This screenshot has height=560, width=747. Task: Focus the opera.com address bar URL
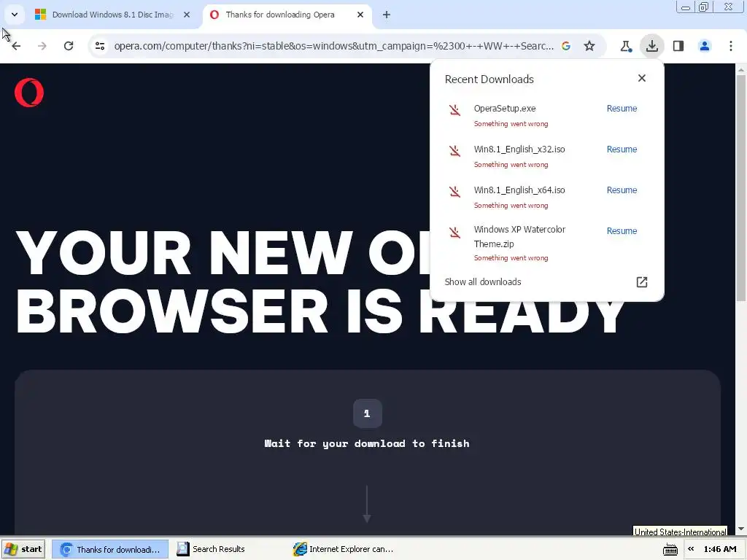pyautogui.click(x=333, y=46)
